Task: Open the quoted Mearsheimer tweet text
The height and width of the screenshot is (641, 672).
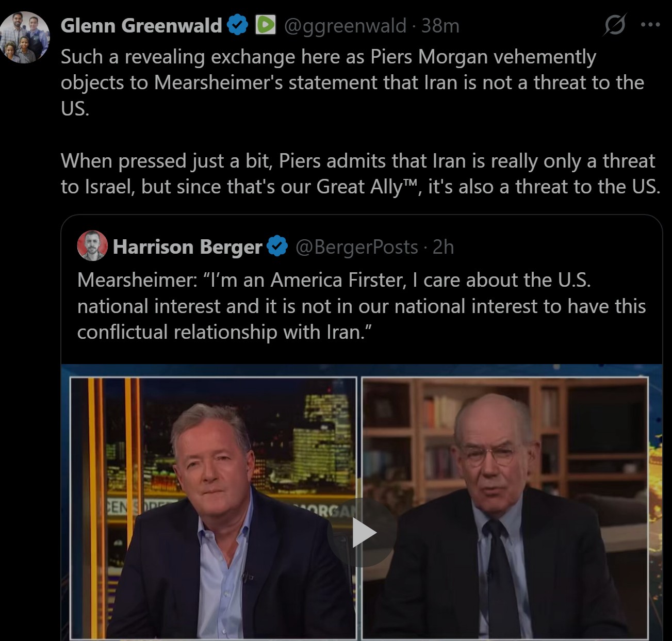Action: tap(361, 306)
